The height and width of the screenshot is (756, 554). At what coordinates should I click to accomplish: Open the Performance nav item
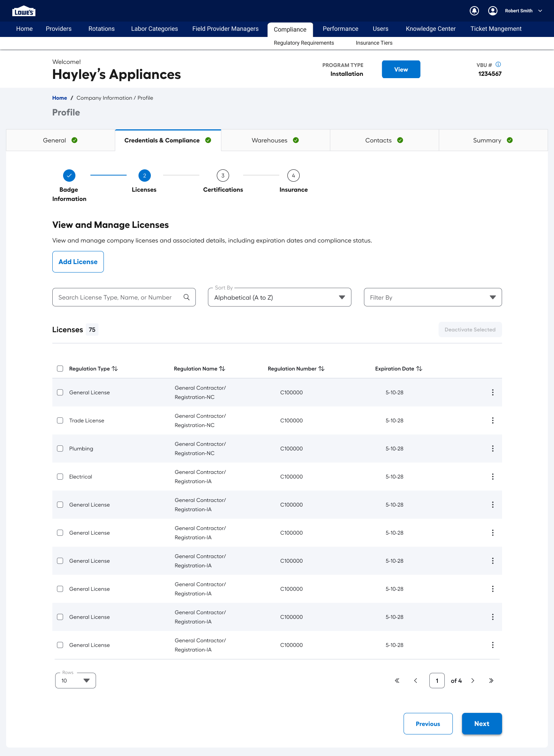[x=340, y=29]
